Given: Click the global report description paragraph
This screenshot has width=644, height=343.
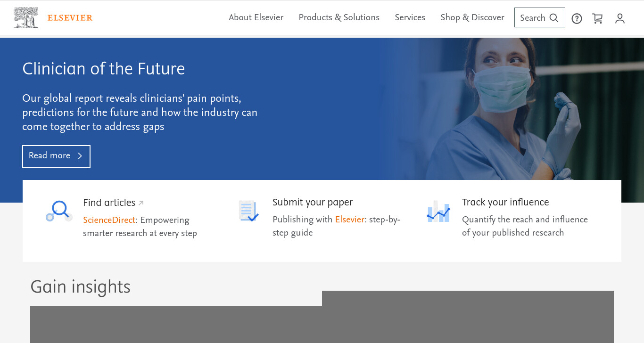Looking at the screenshot, I should [x=140, y=113].
